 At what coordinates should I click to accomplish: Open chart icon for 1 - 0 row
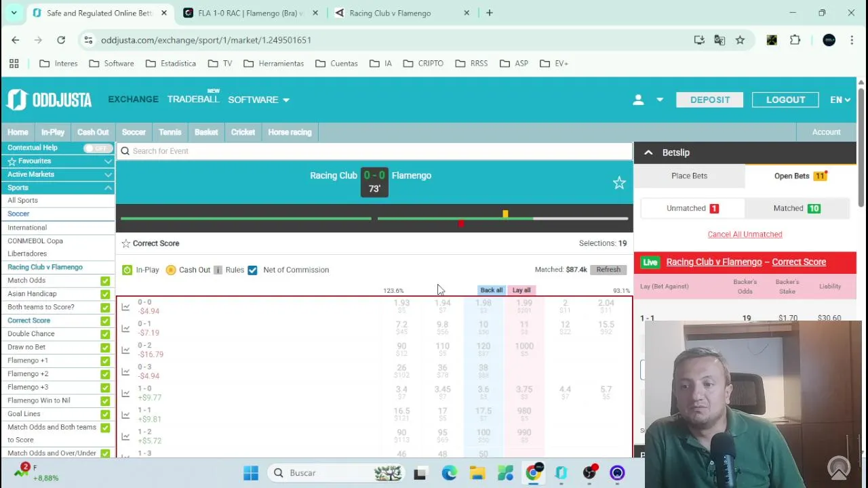[125, 394]
